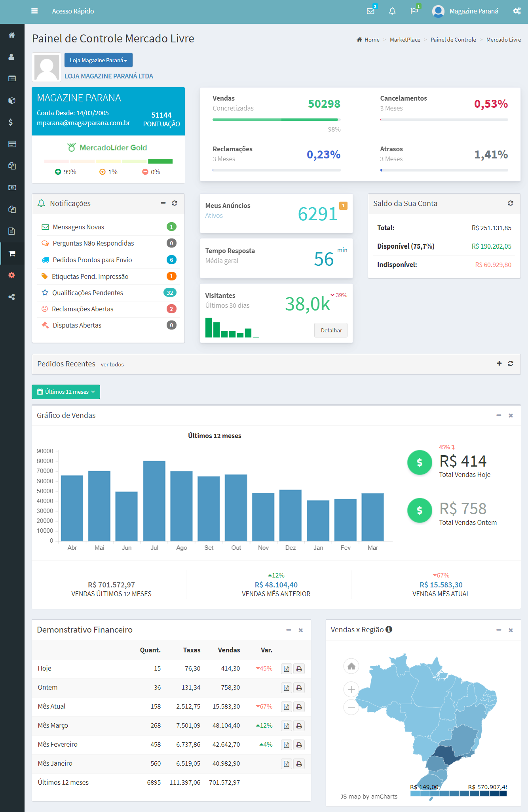Close the Vendas x Região panel
Viewport: 528px width, 812px height.
(x=511, y=630)
